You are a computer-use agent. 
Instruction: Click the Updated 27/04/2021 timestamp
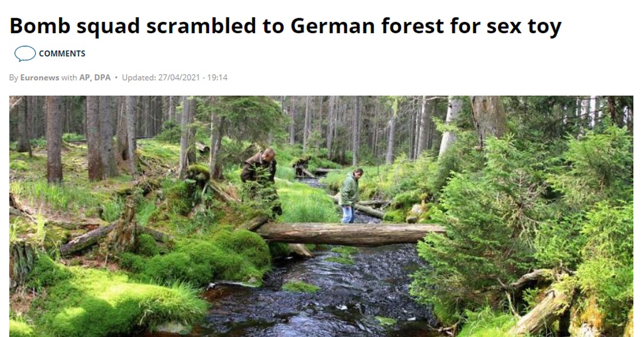point(174,78)
